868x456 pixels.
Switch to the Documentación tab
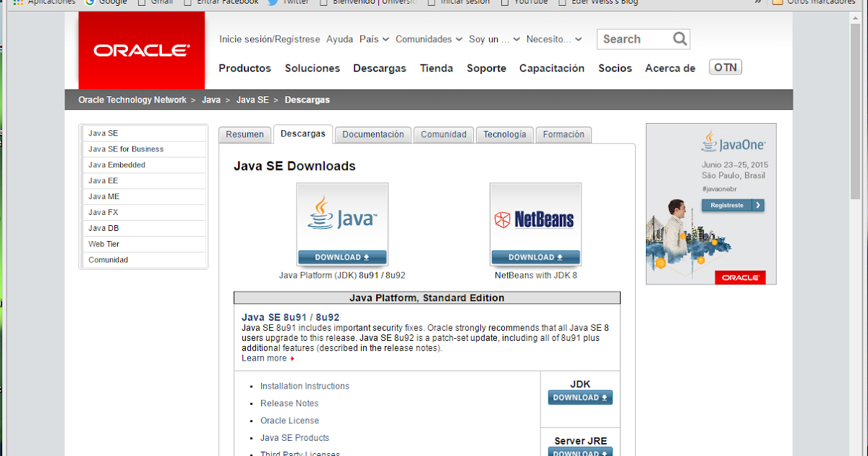click(373, 135)
